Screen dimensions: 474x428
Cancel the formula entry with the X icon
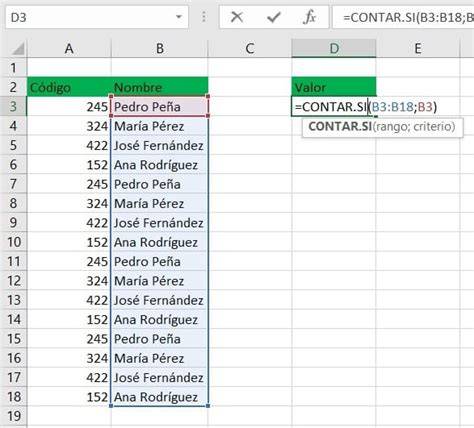(237, 17)
